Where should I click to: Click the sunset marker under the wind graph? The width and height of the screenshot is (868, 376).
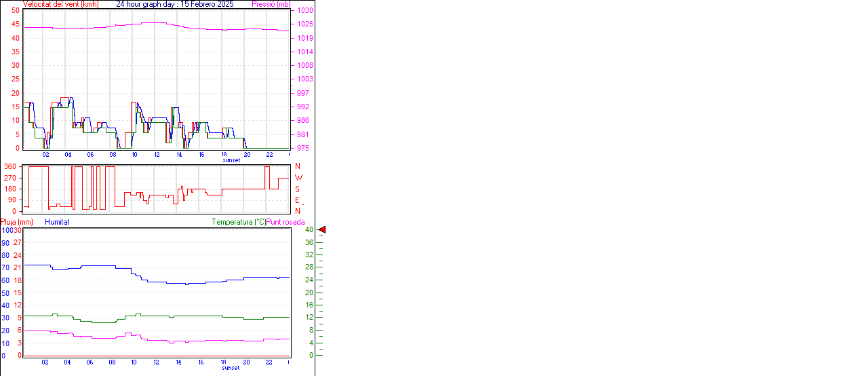pos(231,160)
